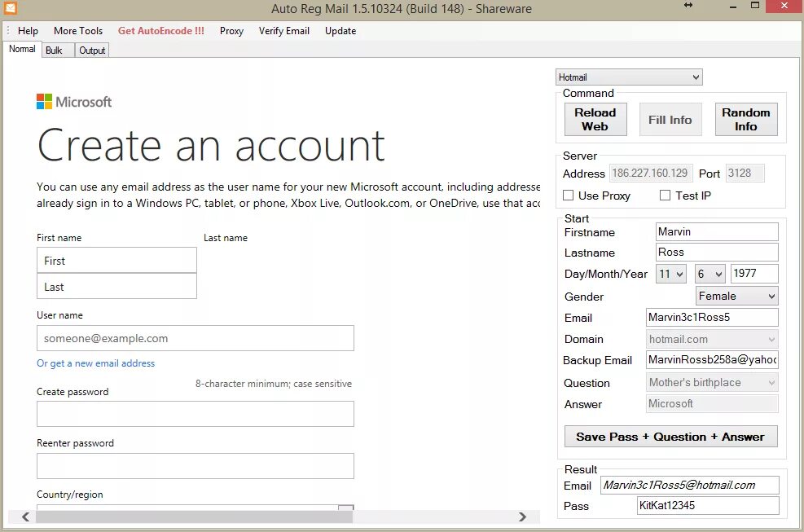This screenshot has height=532, width=804.
Task: Click the Microsoft logo on the page
Action: (74, 102)
